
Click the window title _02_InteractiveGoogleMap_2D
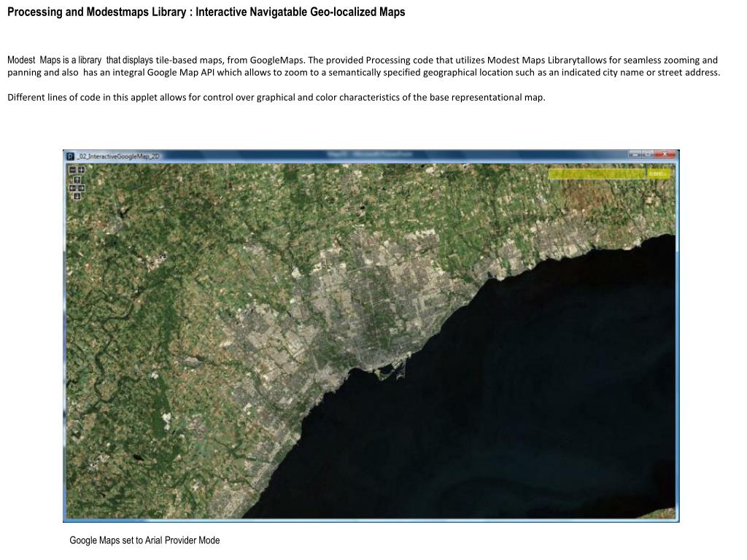[x=117, y=156]
